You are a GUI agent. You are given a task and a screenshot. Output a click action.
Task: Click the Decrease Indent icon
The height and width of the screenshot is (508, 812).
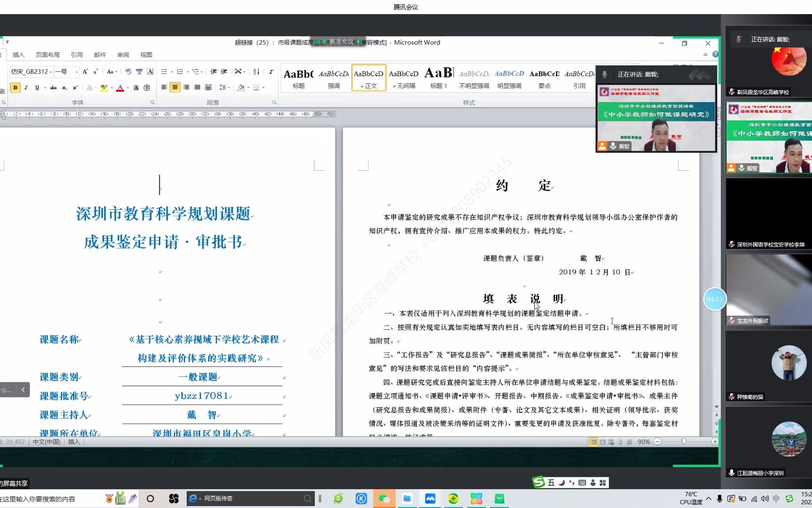click(x=213, y=71)
